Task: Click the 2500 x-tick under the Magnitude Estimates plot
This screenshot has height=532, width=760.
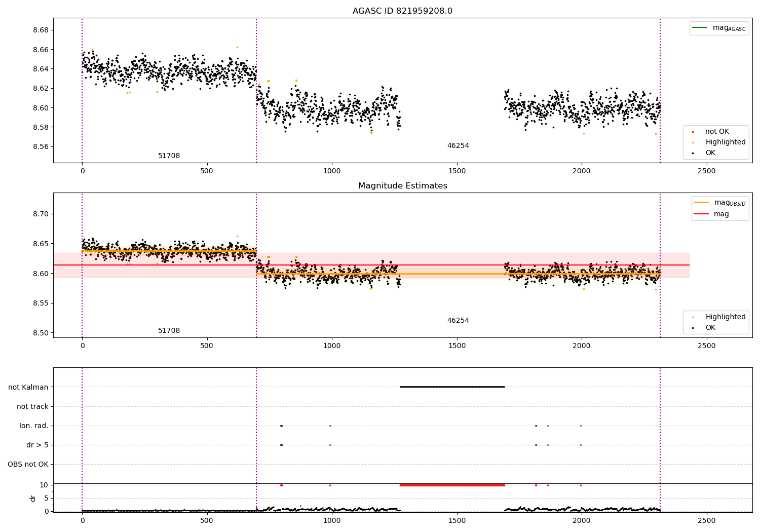Action: (x=706, y=346)
